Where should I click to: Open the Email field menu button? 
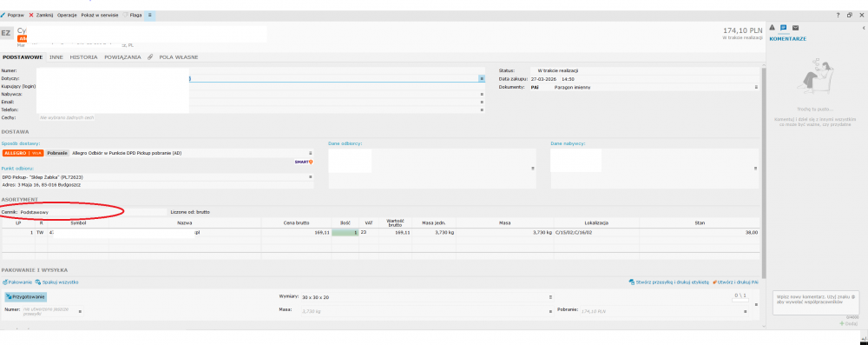[x=482, y=102]
